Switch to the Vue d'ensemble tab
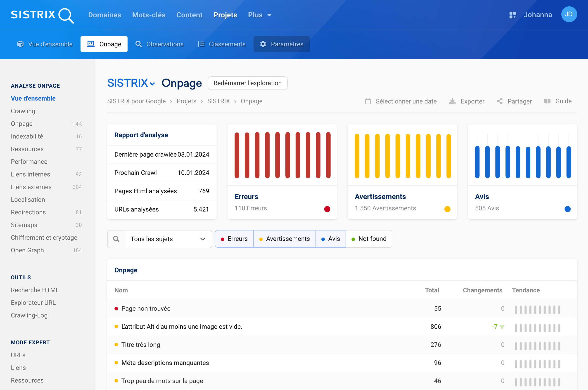 (x=45, y=44)
